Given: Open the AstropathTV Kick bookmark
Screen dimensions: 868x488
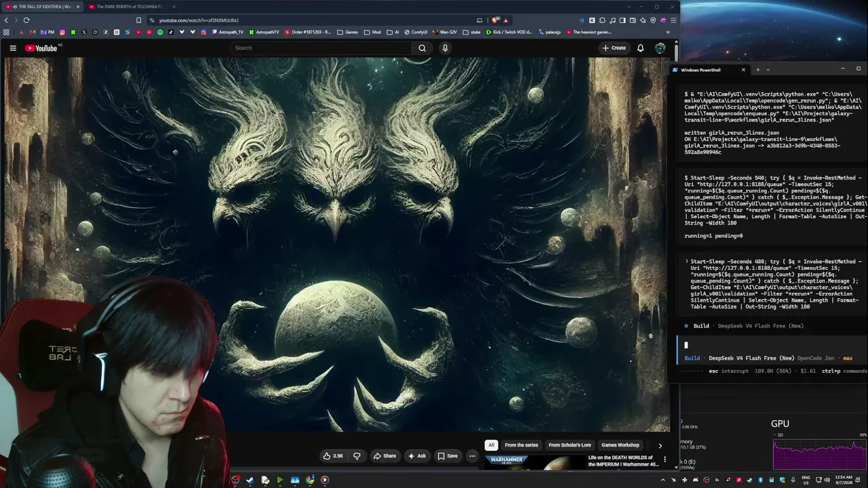Looking at the screenshot, I should [263, 32].
